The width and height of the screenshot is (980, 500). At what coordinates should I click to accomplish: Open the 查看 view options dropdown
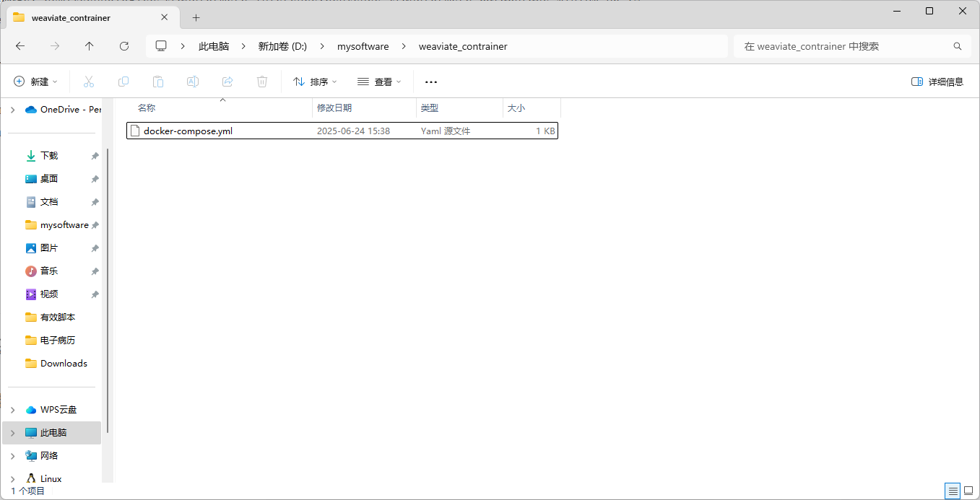point(378,81)
